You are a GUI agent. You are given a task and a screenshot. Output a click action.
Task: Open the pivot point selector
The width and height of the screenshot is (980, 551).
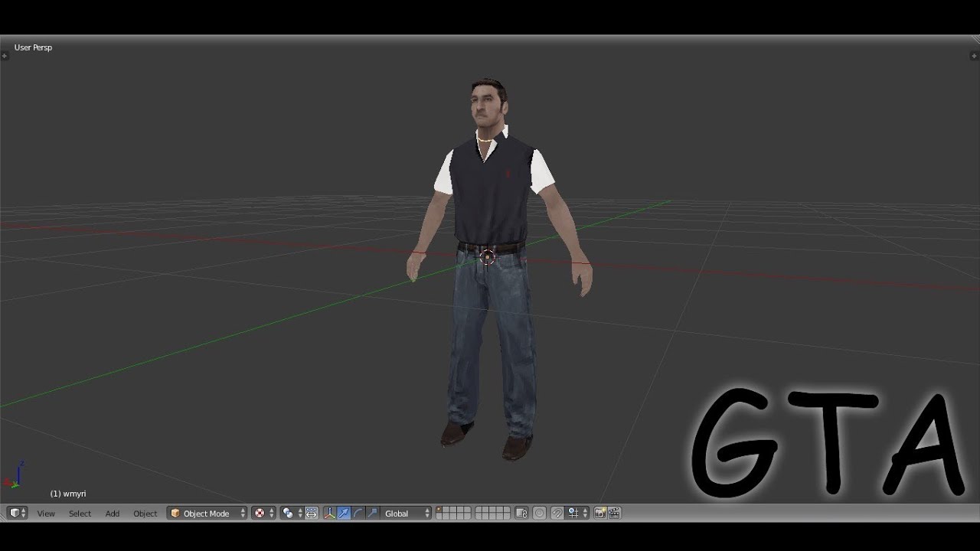[x=292, y=514]
